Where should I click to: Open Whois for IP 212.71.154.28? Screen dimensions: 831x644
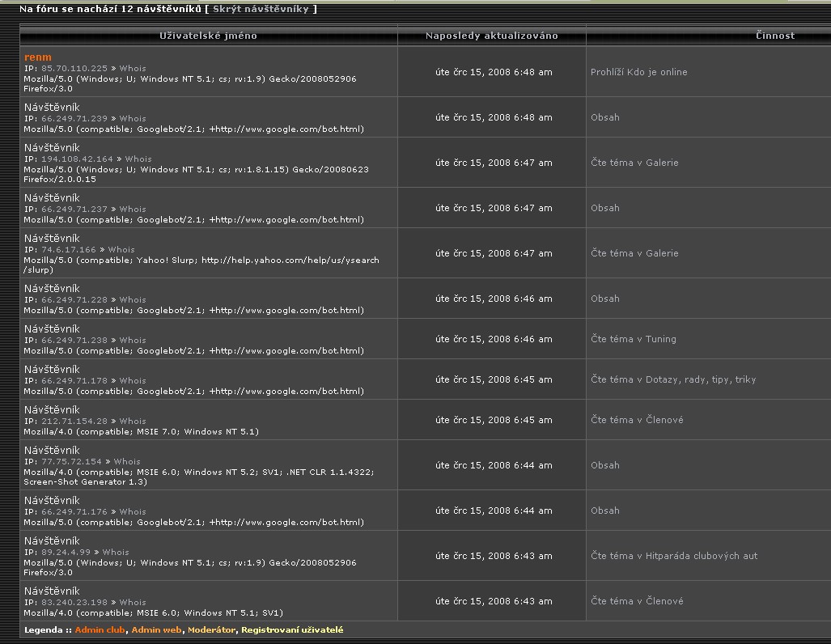click(x=133, y=422)
